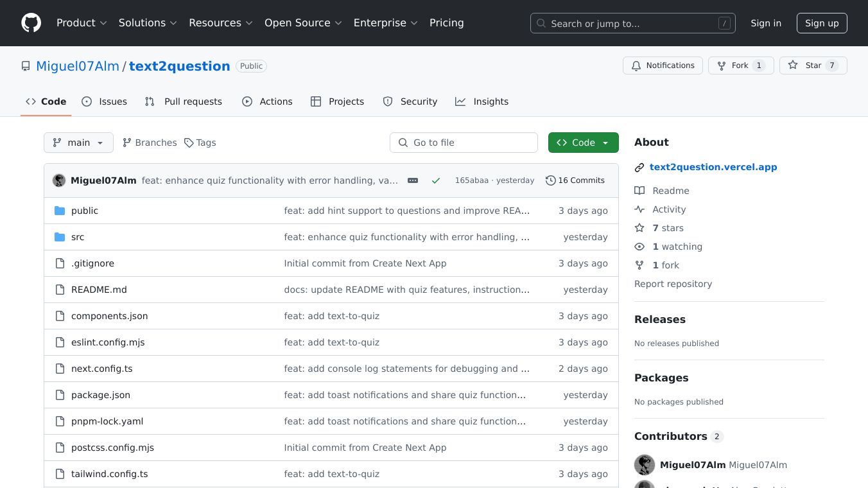Fork the repository
The height and width of the screenshot is (488, 868).
coord(733,65)
